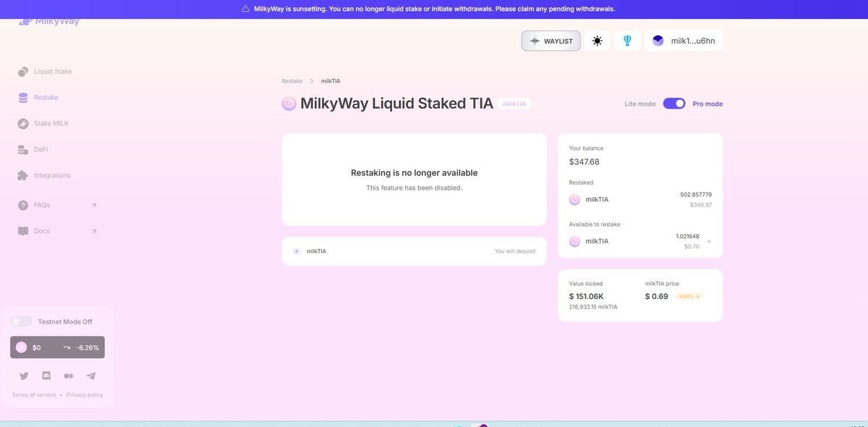
Task: Click the WAYLIST button
Action: (550, 41)
